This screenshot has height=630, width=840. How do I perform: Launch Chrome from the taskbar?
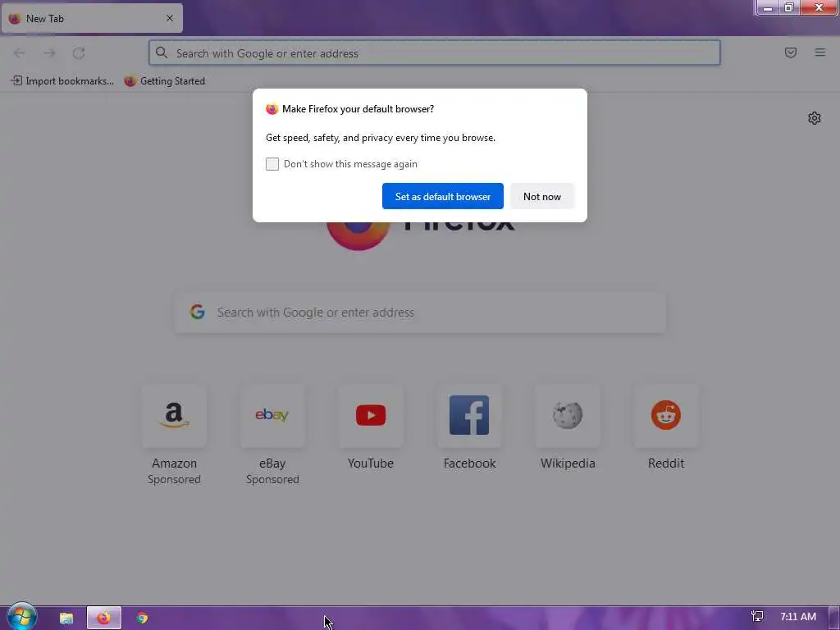point(142,619)
